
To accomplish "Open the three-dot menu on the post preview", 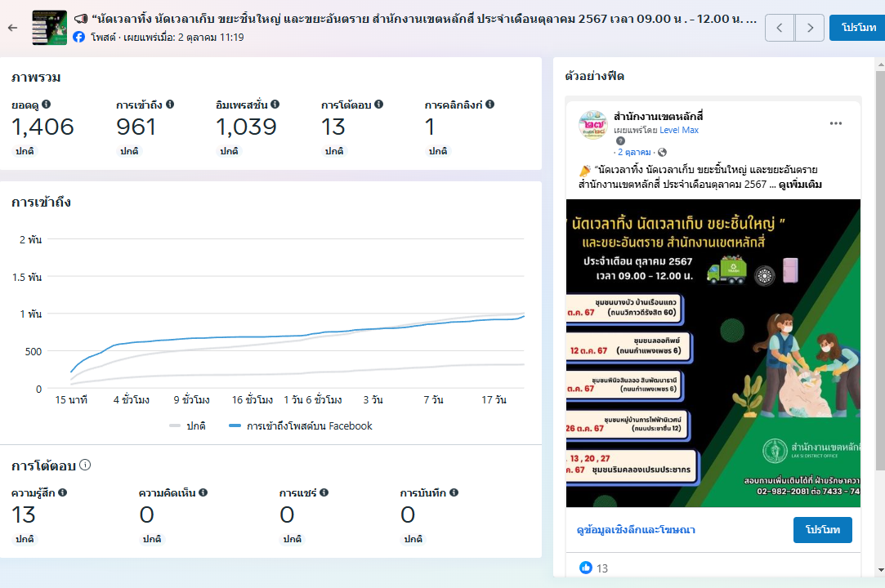I will point(835,123).
